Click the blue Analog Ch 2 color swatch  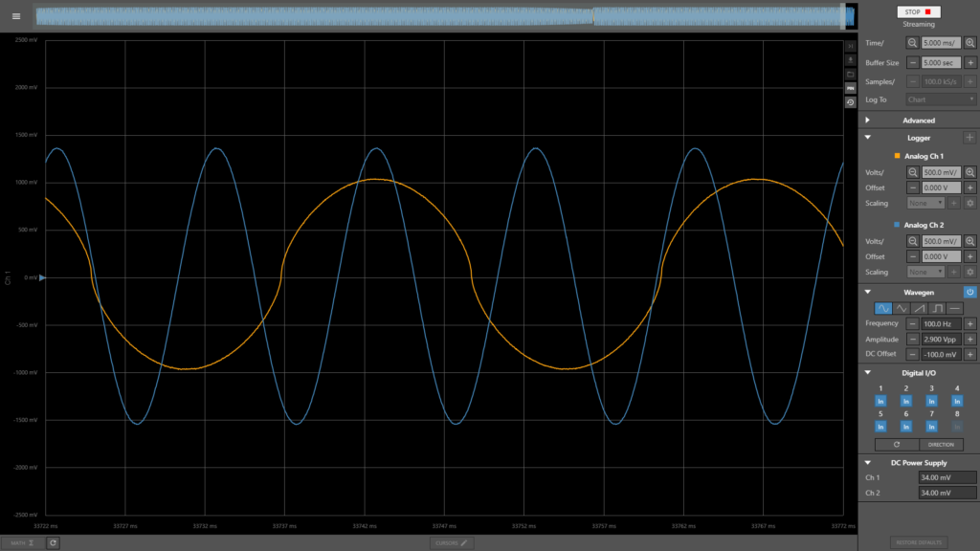897,224
